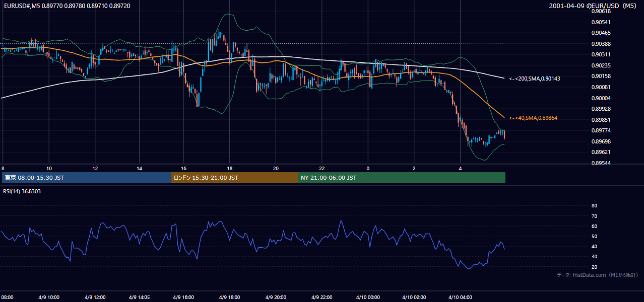644x302 pixels.
Task: Select the ロンドン 15:30-21:00 JST session bar
Action: 234,178
